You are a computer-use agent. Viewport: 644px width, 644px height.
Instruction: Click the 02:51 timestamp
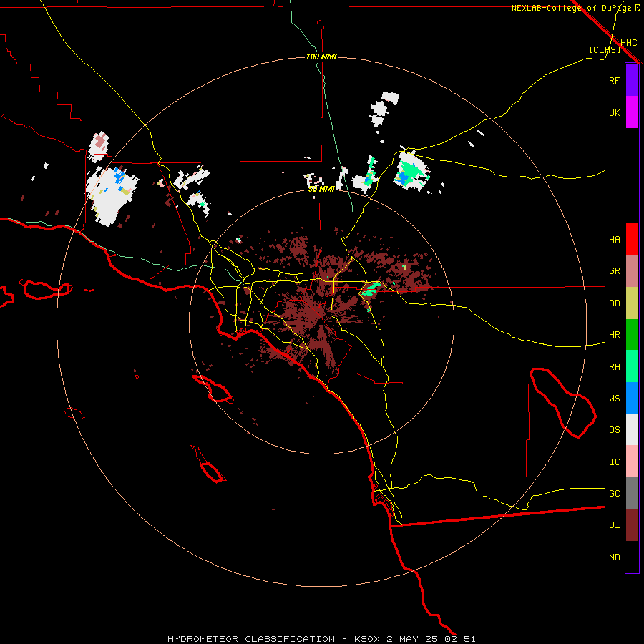pyautogui.click(x=459, y=639)
